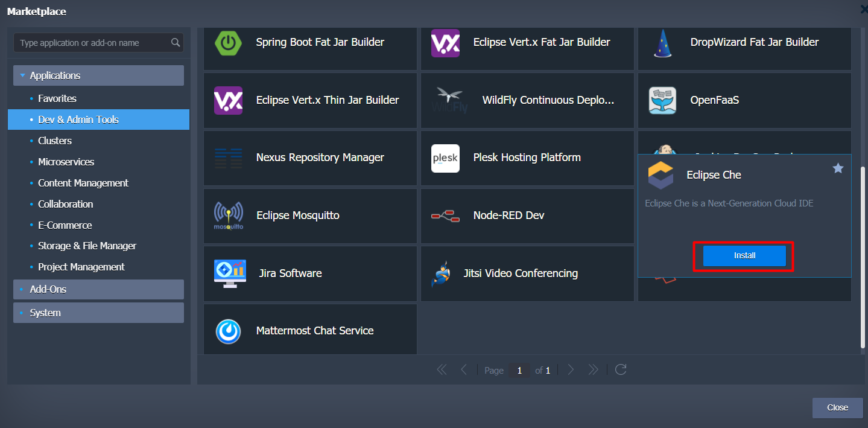Select the Nexus Repository Manager label
The width and height of the screenshot is (868, 428).
pyautogui.click(x=320, y=158)
